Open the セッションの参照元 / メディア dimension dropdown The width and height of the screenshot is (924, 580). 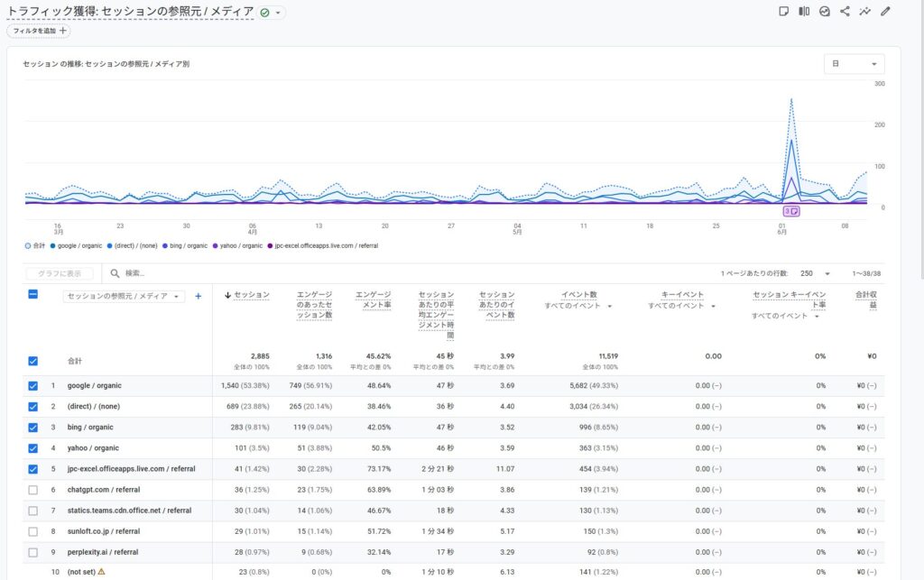point(124,296)
